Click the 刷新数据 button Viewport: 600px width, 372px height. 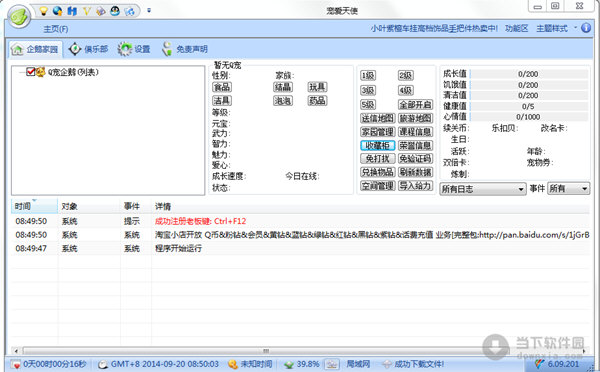pyautogui.click(x=415, y=172)
